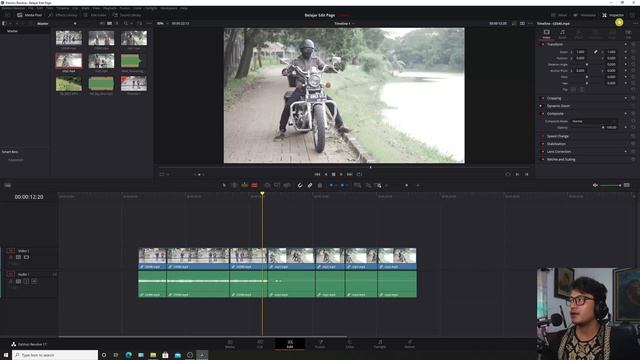
Task: Toggle Video 1 track enable icon
Action: pos(26,257)
